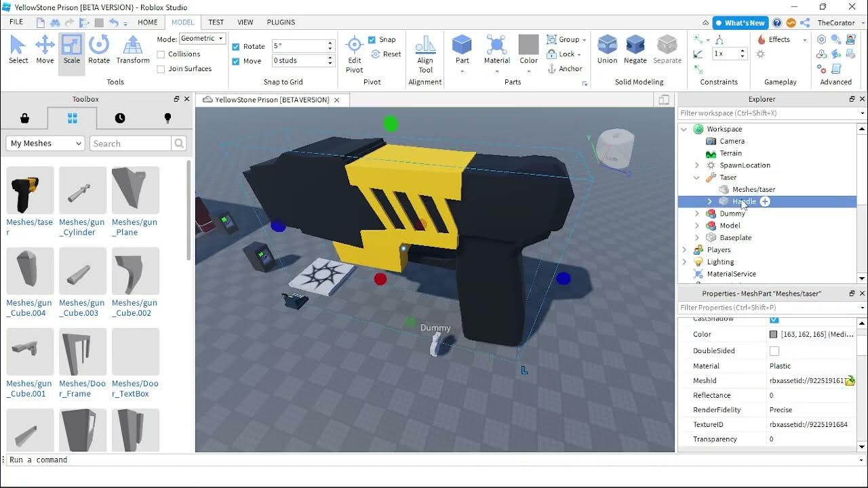Switch to the VIEW ribbon tab

[245, 22]
